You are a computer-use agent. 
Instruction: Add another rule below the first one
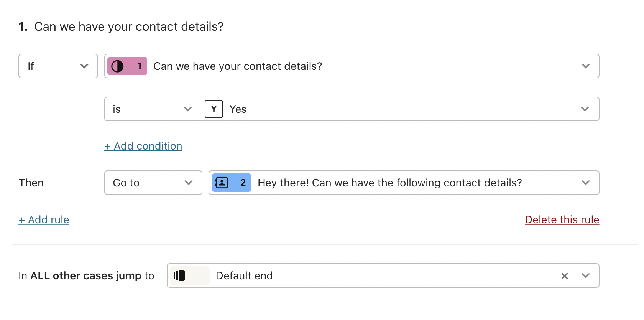click(44, 219)
